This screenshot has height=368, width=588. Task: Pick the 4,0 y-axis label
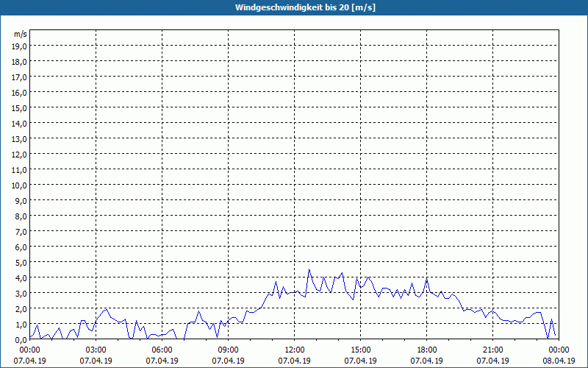tap(21, 278)
